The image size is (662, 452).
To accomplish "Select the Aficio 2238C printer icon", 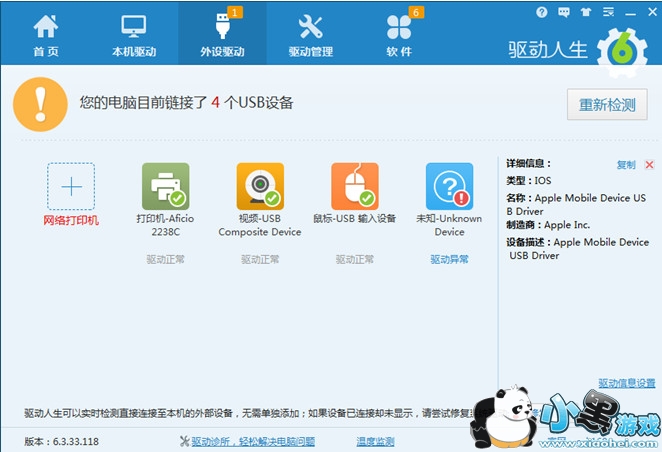I will tap(166, 186).
